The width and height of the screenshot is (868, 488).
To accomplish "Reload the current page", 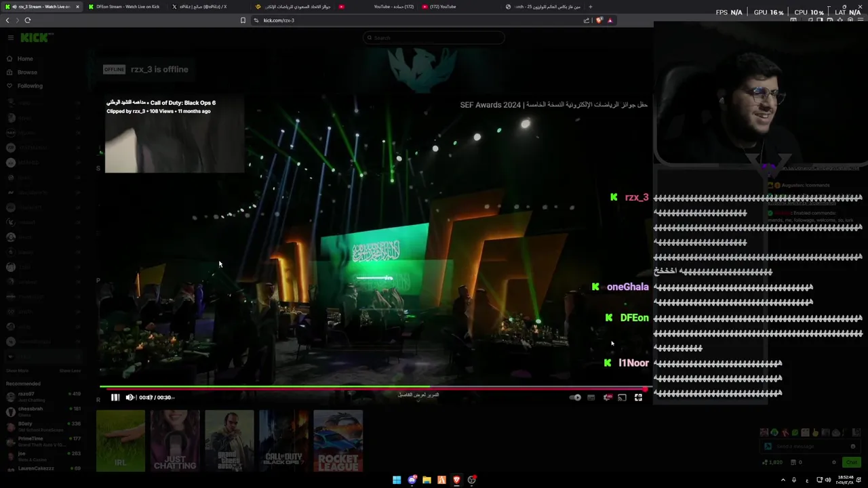I will click(28, 20).
